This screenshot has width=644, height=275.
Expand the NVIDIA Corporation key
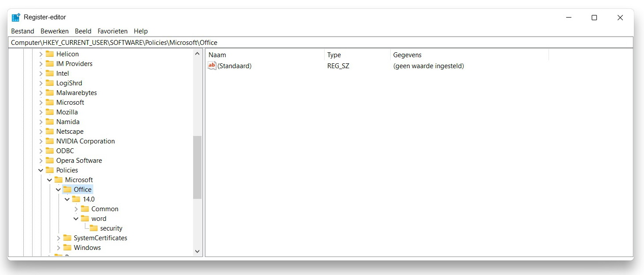[41, 141]
